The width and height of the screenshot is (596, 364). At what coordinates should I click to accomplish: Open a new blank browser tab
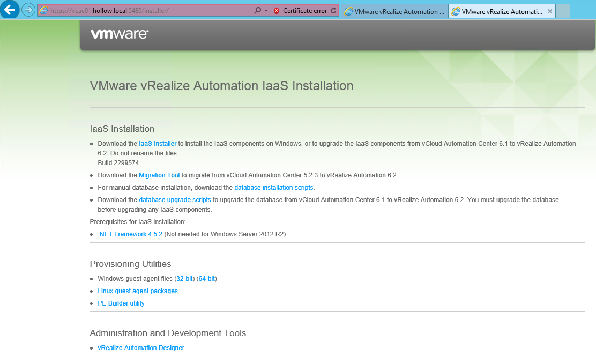(562, 11)
